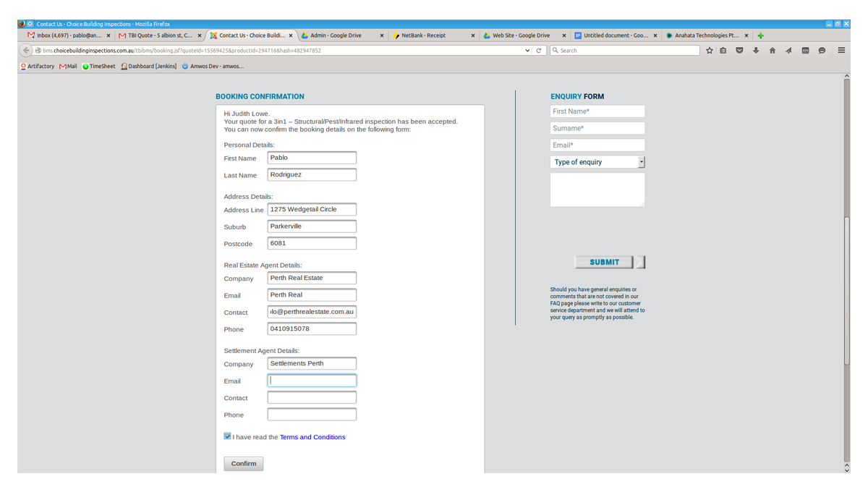The image size is (868, 492).
Task: Open the chat bubble Hello icon
Action: coord(822,51)
